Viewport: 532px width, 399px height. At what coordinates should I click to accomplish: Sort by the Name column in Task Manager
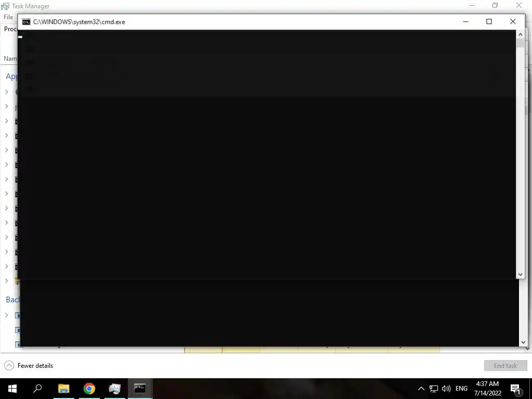point(10,59)
